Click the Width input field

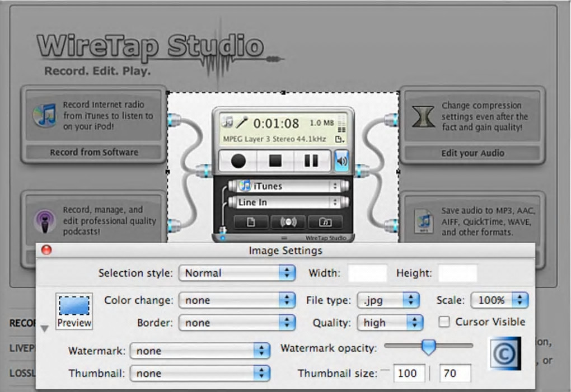(x=367, y=273)
